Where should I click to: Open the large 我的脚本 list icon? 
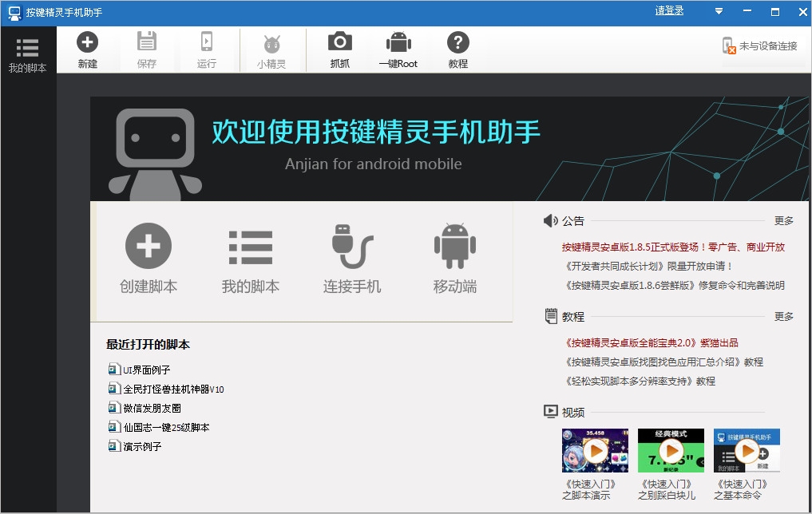251,247
